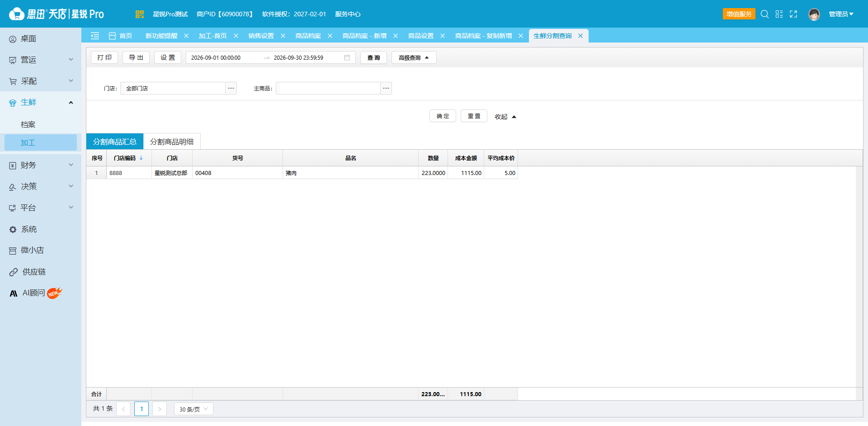Close the 商品档案 - 新增 tab
868x426 pixels.
[396, 36]
